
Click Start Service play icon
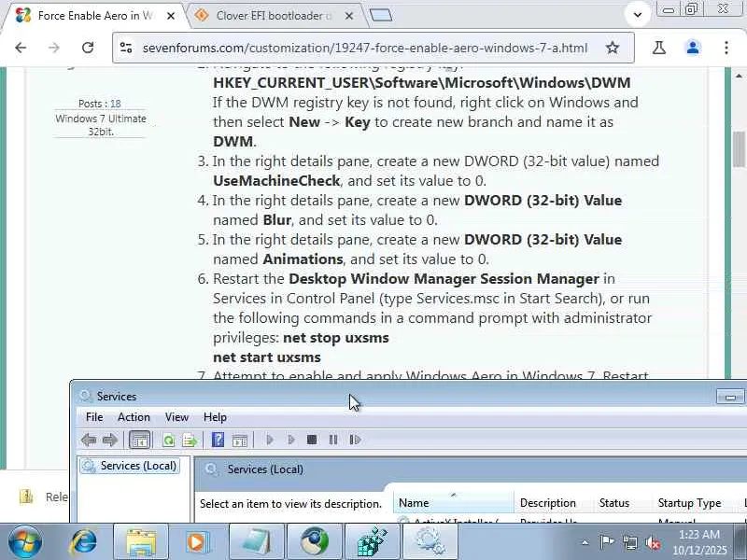point(270,440)
